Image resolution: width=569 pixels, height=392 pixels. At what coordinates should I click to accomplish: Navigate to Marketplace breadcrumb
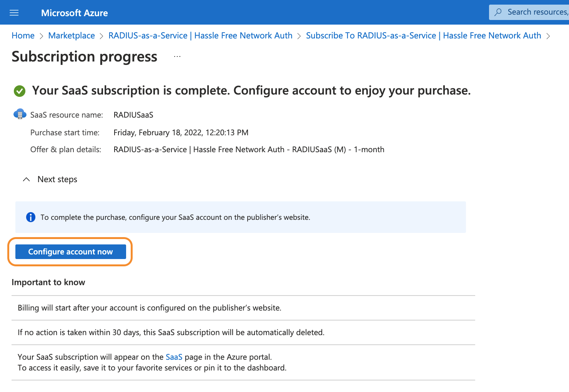click(72, 36)
